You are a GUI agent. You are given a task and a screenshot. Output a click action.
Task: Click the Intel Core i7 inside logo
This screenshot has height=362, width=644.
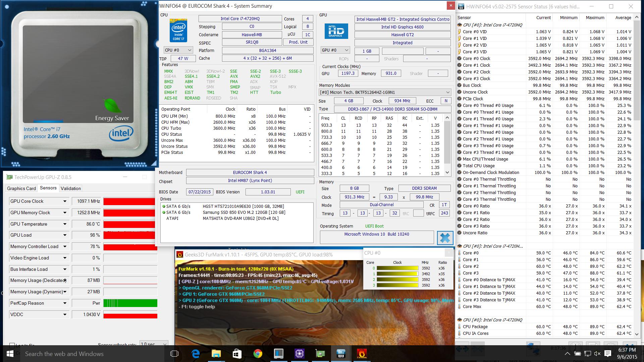coord(178,31)
